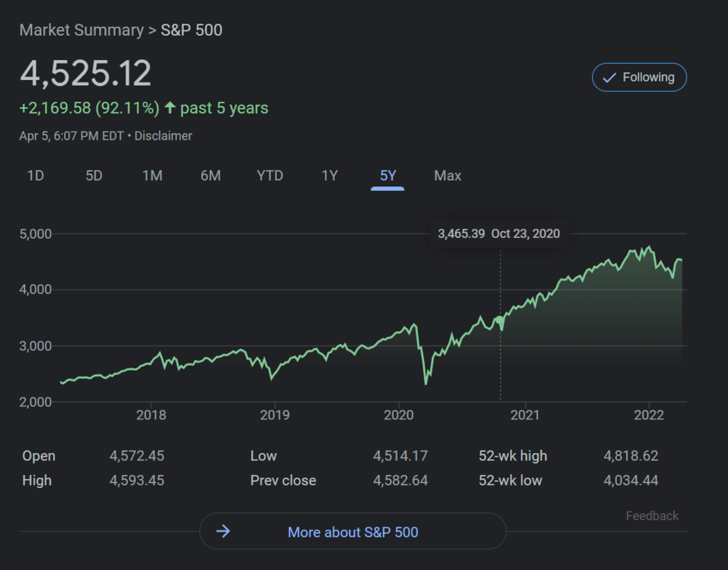Click the S&P 500 title text

pos(191,30)
